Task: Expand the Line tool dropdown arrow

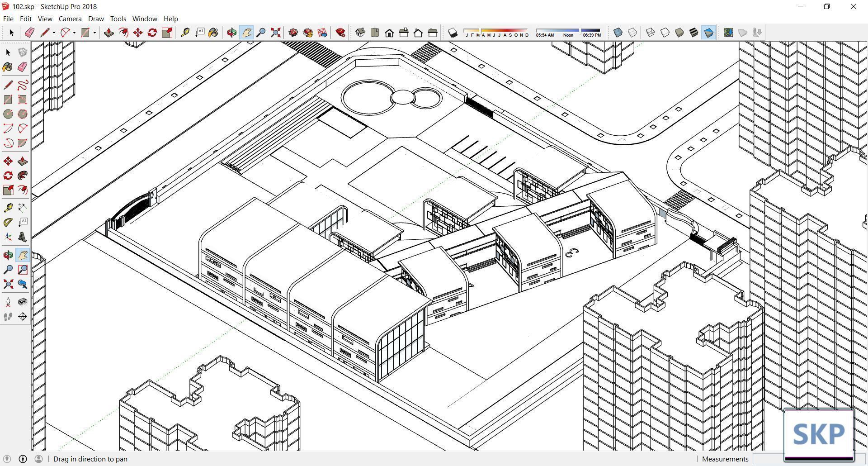Action: pos(54,33)
